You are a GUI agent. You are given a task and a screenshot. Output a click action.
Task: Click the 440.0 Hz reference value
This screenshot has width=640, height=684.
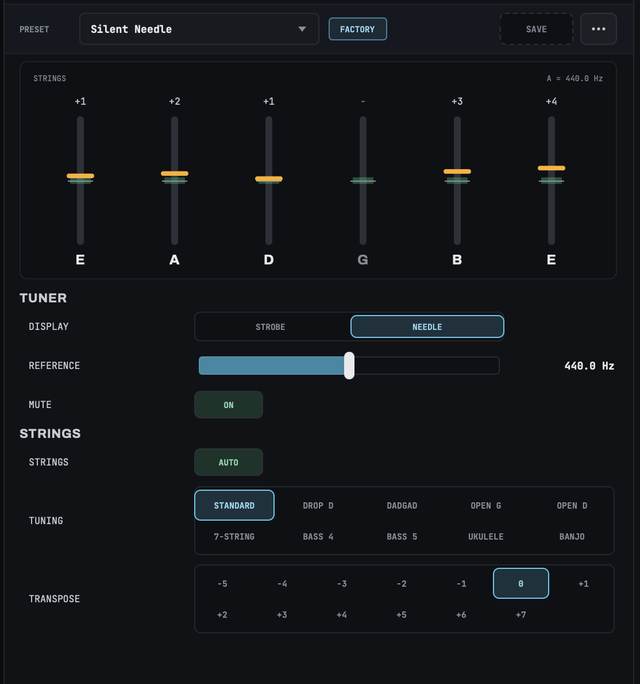pos(589,366)
